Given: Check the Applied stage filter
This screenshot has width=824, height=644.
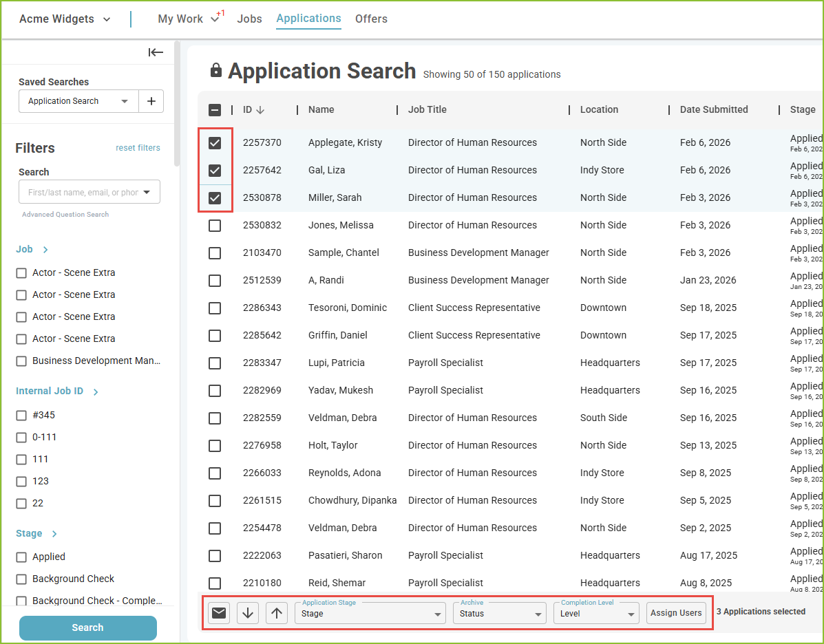Looking at the screenshot, I should (21, 557).
